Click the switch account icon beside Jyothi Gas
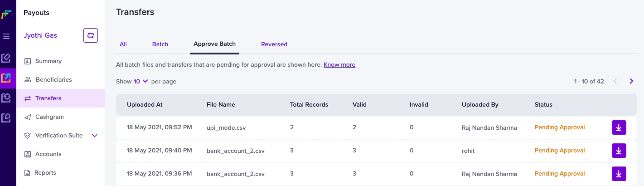Screen dimensions: 644x186 coord(91,35)
